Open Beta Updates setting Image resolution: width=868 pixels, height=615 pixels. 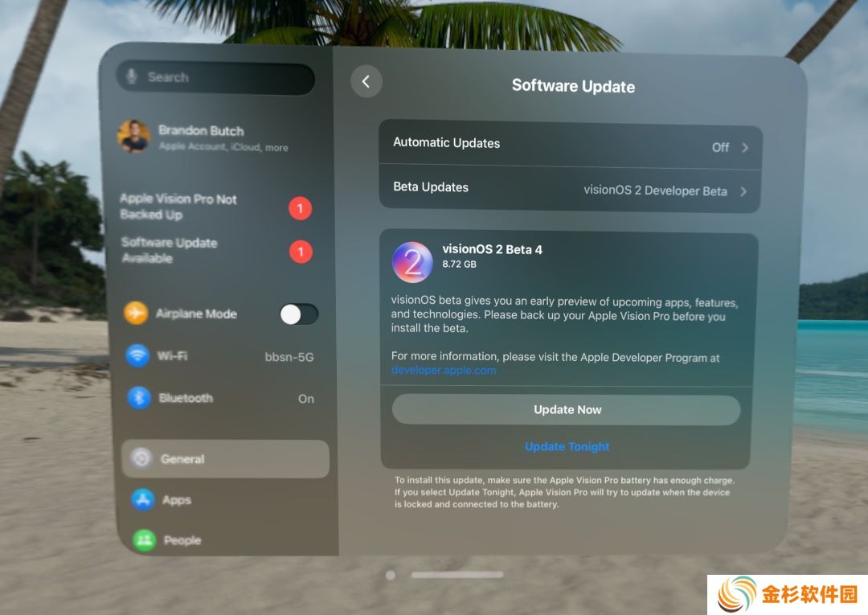(x=570, y=189)
